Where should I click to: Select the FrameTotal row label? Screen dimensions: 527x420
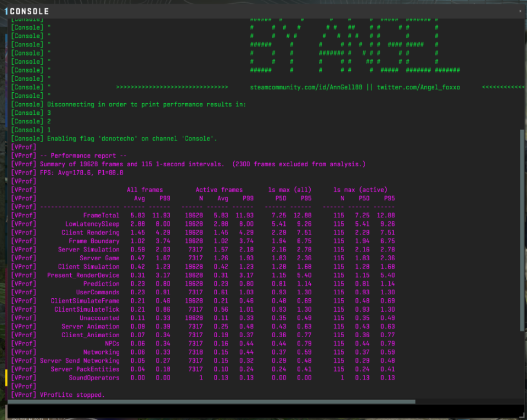101,215
